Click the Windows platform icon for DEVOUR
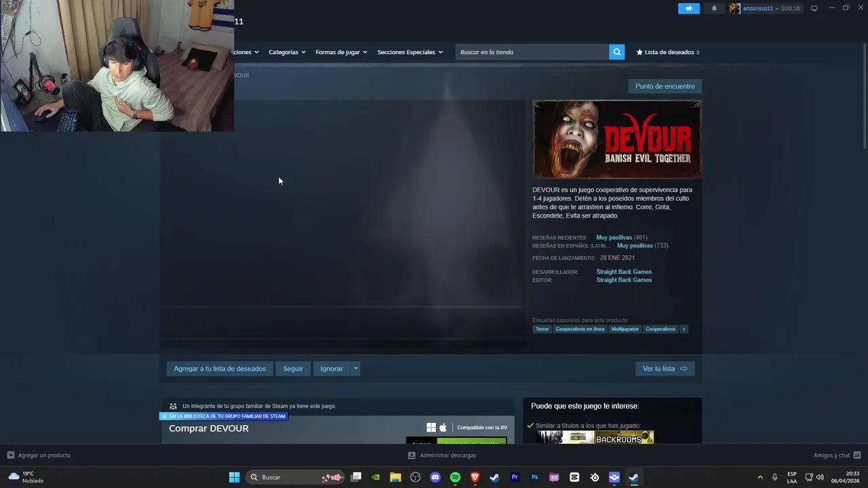The image size is (868, 488). 431,428
